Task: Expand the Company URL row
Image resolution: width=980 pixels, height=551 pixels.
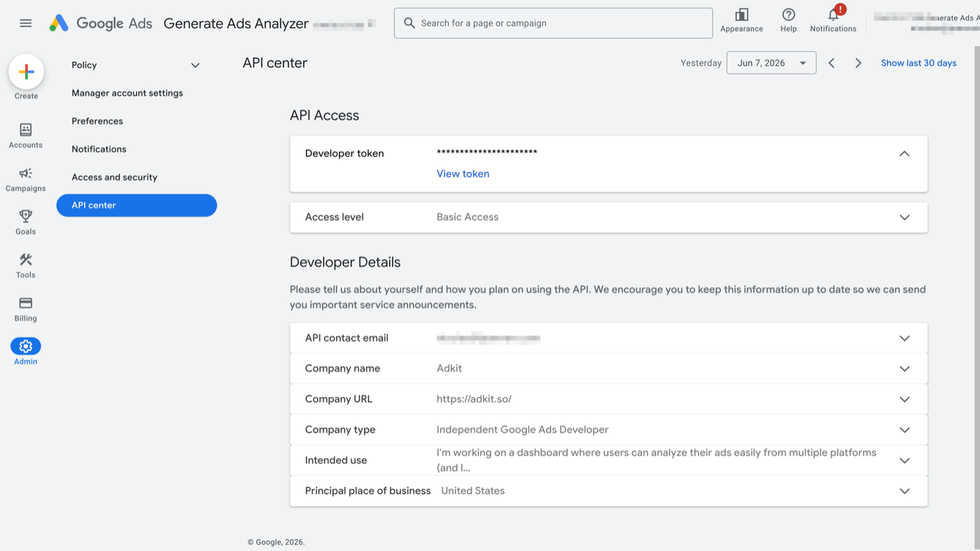Action: [x=904, y=399]
